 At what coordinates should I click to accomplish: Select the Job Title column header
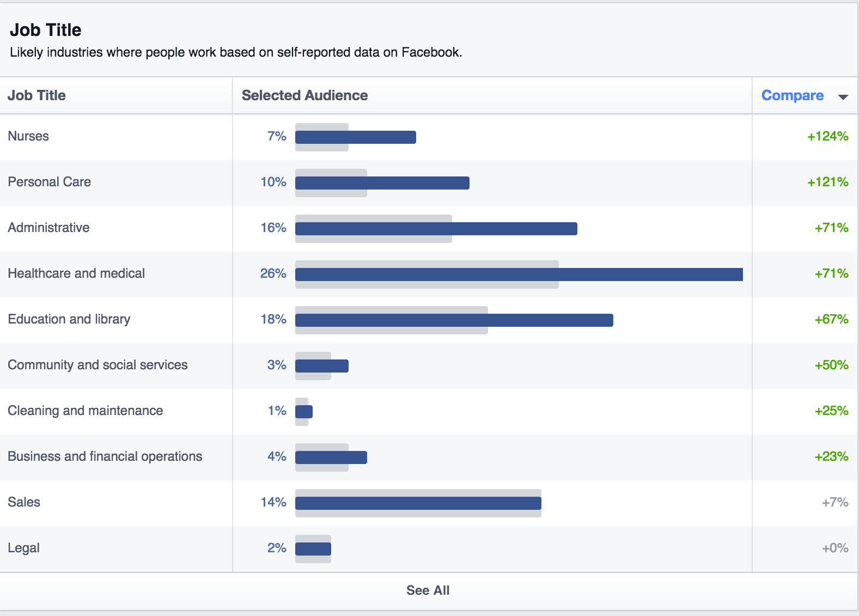[36, 95]
